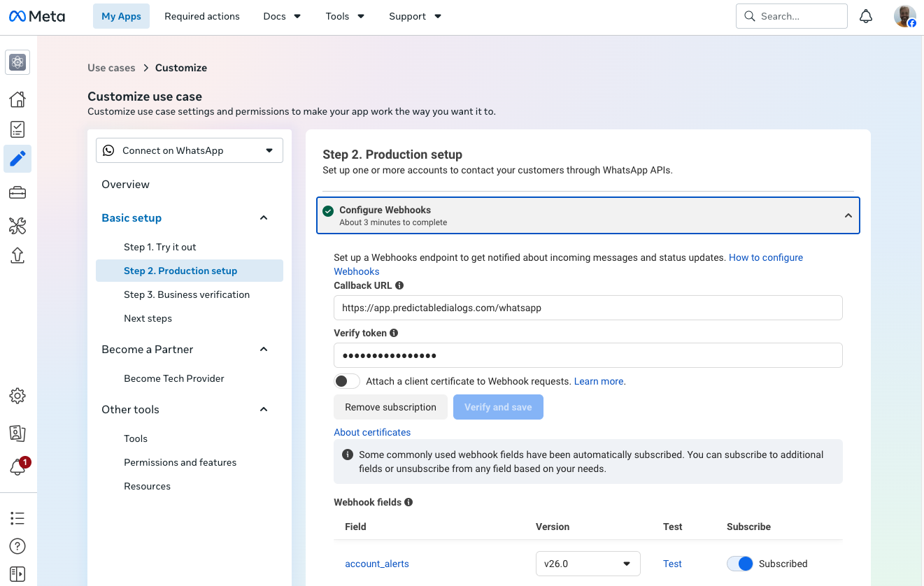Open the Docs dropdown menu
924x586 pixels.
pyautogui.click(x=283, y=16)
